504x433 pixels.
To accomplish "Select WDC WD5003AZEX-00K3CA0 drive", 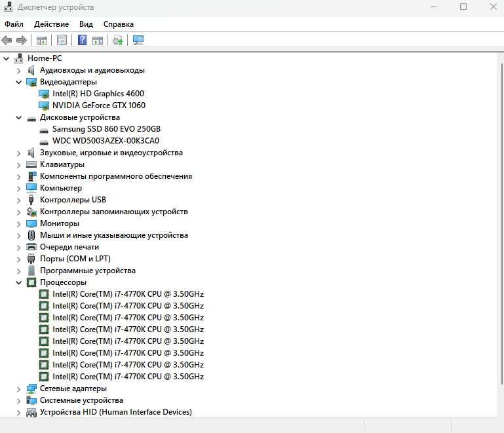I will pyautogui.click(x=106, y=141).
